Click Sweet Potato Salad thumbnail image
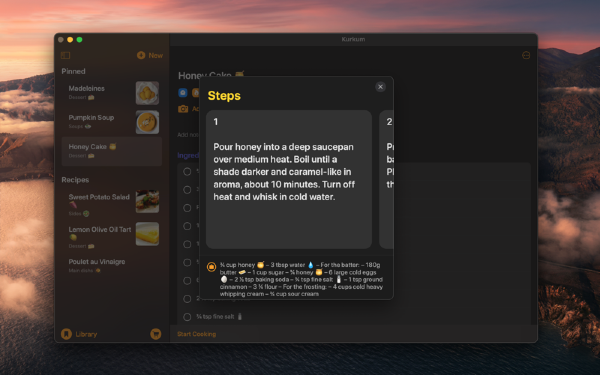 pyautogui.click(x=147, y=201)
